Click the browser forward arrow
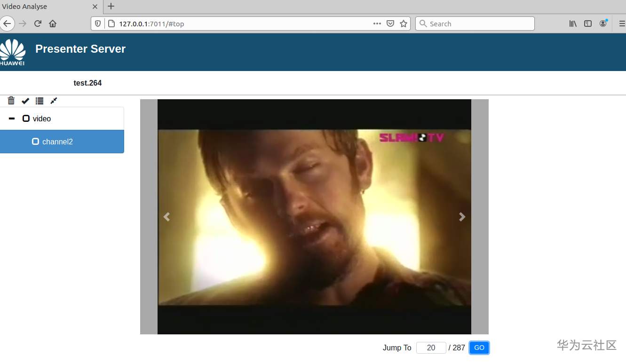 [23, 24]
